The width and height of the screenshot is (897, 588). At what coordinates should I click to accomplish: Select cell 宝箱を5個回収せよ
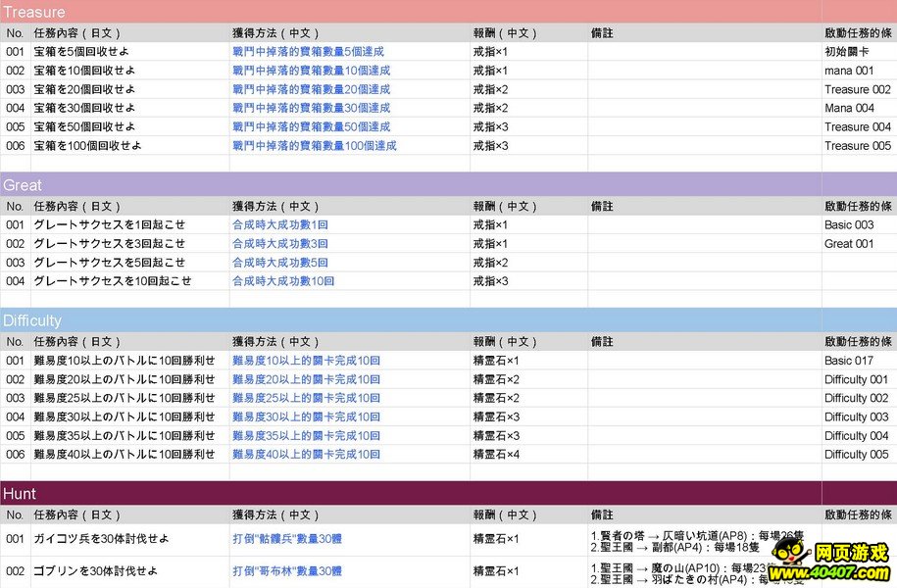tap(129, 52)
